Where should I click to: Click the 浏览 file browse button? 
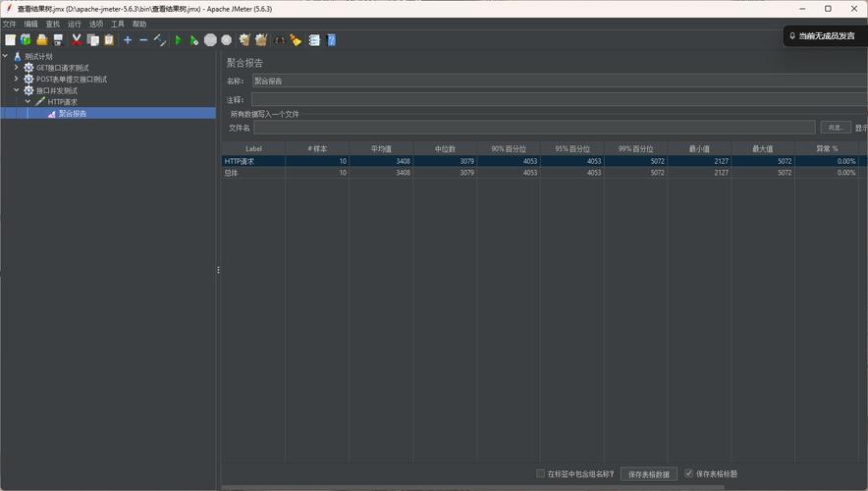coord(836,128)
